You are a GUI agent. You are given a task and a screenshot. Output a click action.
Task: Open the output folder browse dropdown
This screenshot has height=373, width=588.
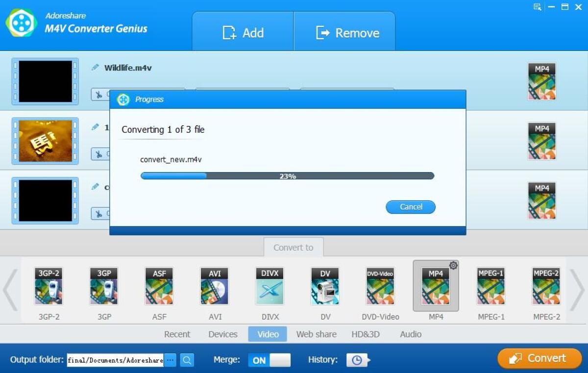click(170, 359)
